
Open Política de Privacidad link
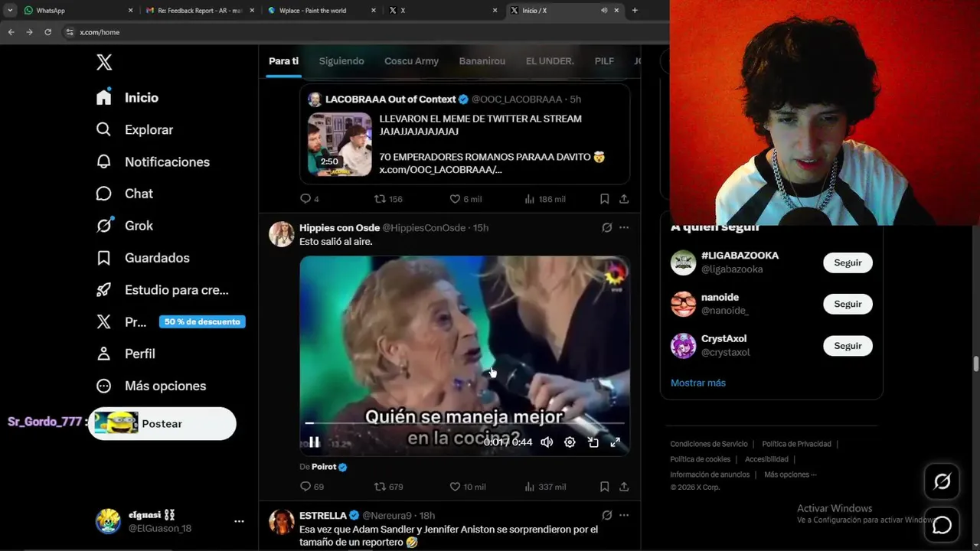(x=796, y=444)
